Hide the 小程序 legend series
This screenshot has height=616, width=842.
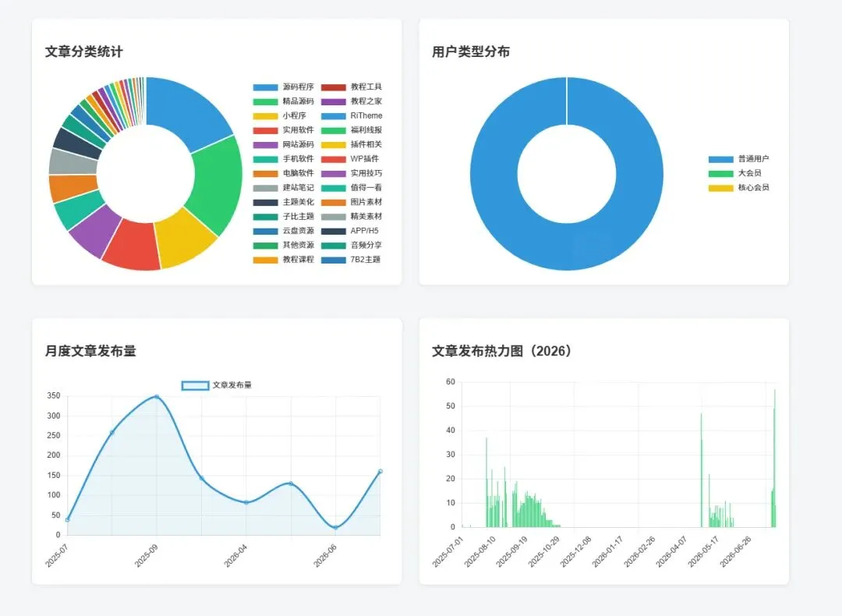pyautogui.click(x=280, y=115)
